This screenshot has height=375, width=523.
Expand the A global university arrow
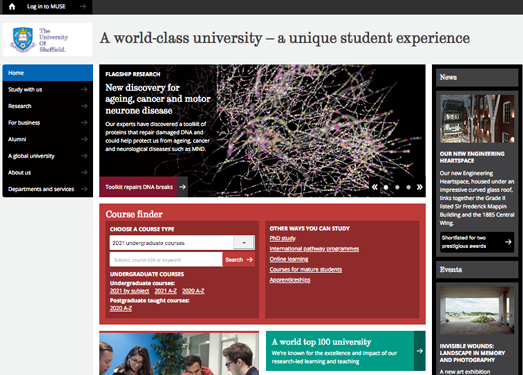(x=84, y=156)
